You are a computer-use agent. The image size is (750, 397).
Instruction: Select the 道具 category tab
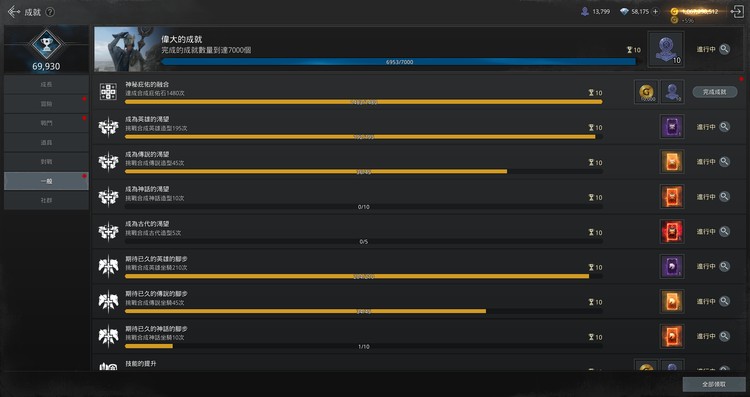point(46,143)
